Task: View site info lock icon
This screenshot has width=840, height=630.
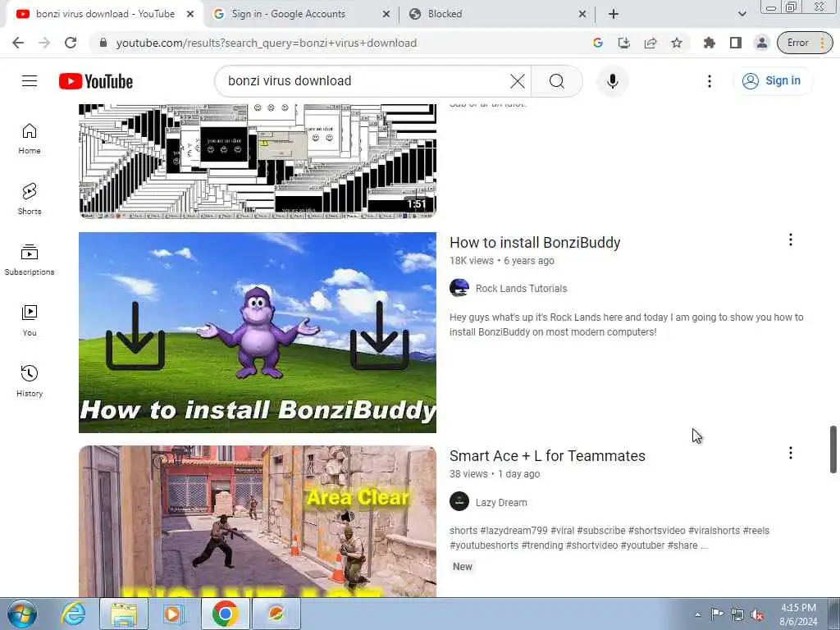Action: click(x=103, y=43)
